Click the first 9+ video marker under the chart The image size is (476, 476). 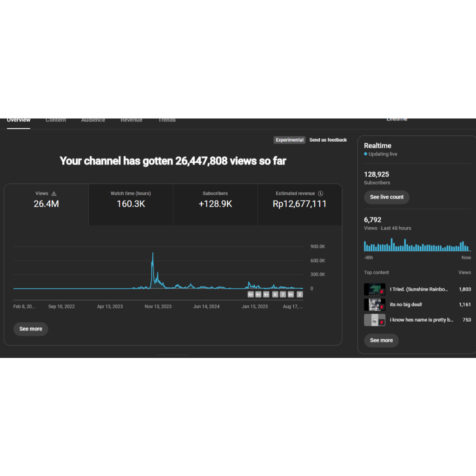[x=251, y=295]
